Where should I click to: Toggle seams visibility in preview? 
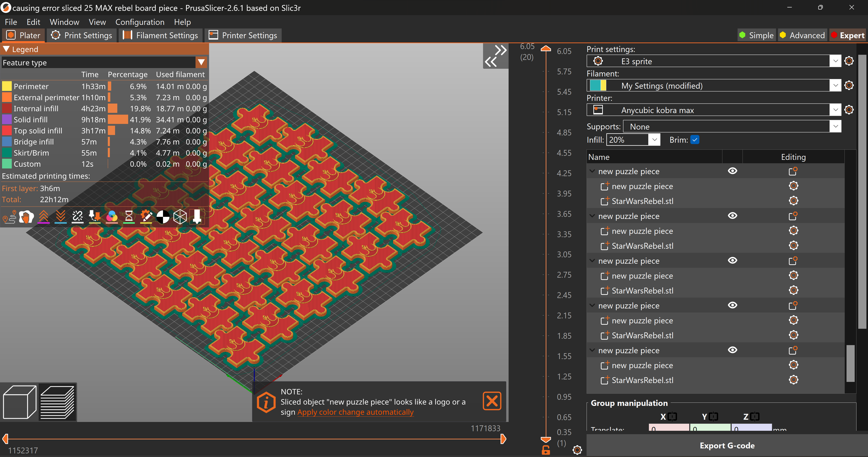click(x=78, y=217)
